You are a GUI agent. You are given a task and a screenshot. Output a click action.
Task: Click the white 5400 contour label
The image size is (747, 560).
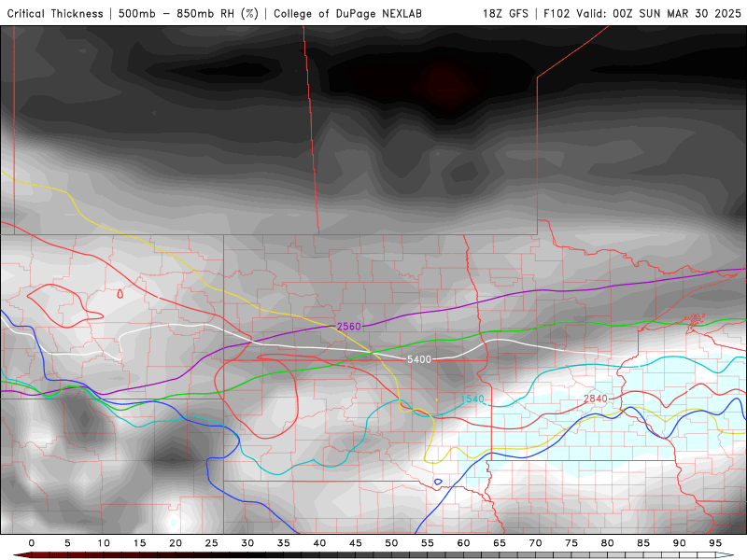(418, 359)
